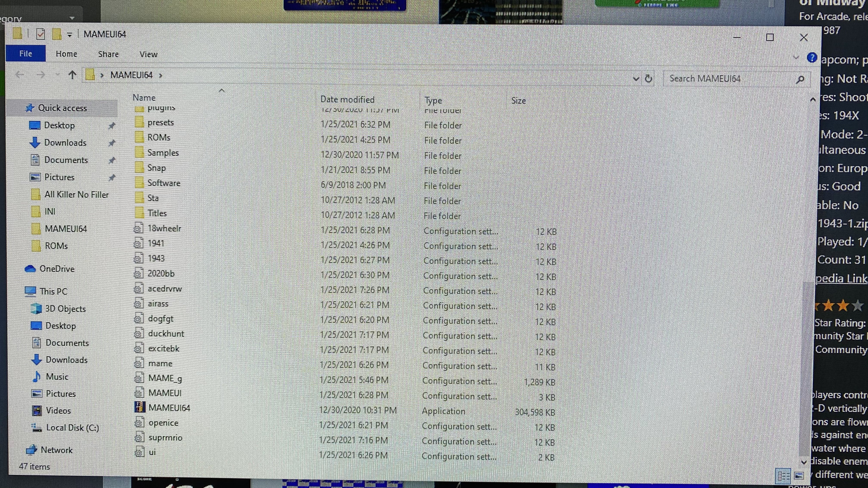Switch to the Home ribbon tab
The height and width of the screenshot is (488, 868).
[x=66, y=54]
